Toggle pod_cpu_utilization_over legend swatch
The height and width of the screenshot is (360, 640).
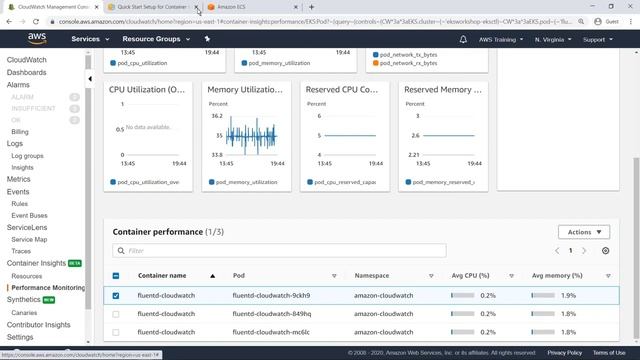(113, 182)
